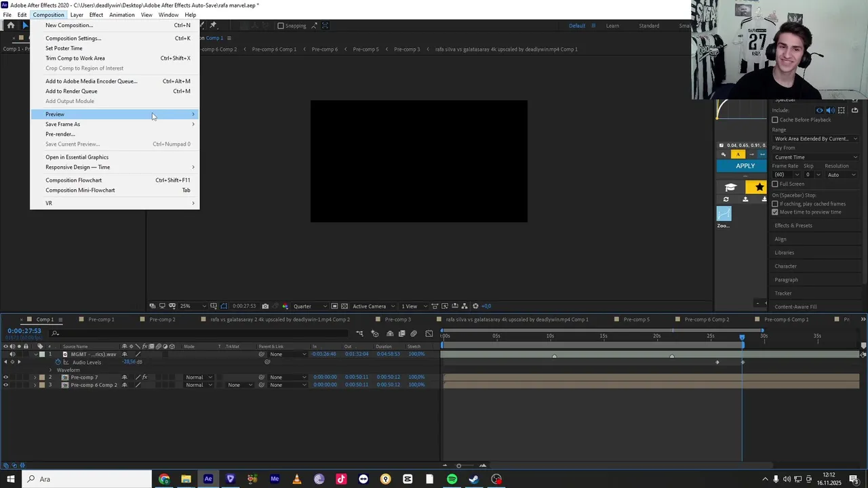Open the Content-Aware Fill panel
This screenshot has height=488, width=868.
[795, 307]
